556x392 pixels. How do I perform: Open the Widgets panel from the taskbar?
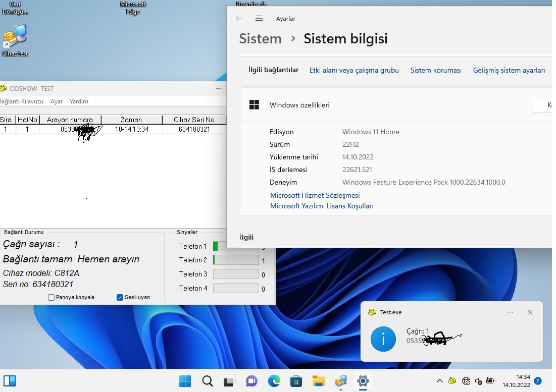point(10,381)
